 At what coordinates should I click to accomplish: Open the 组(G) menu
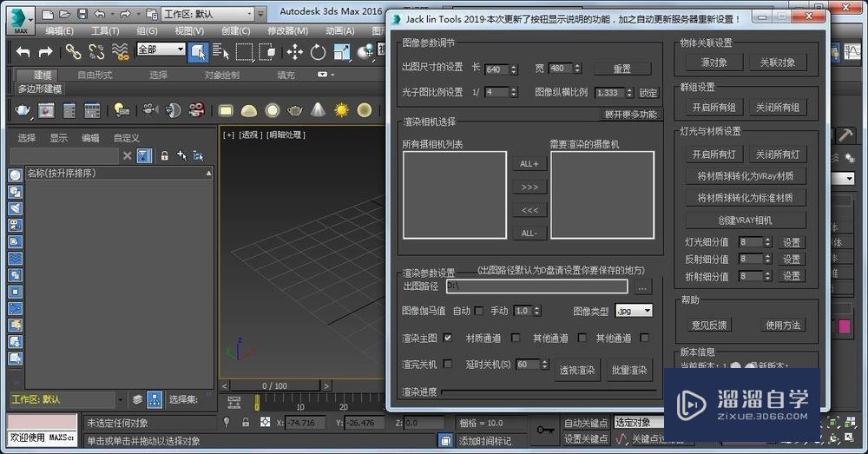[x=148, y=31]
